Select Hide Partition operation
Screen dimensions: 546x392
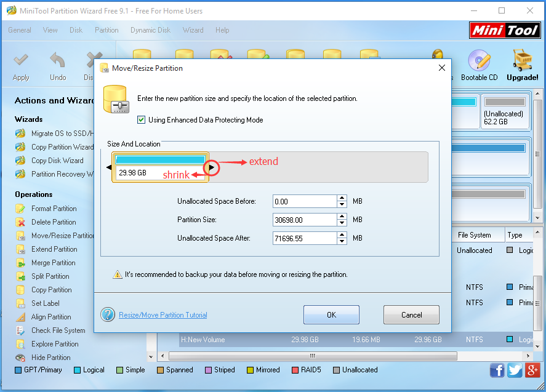pyautogui.click(x=43, y=358)
